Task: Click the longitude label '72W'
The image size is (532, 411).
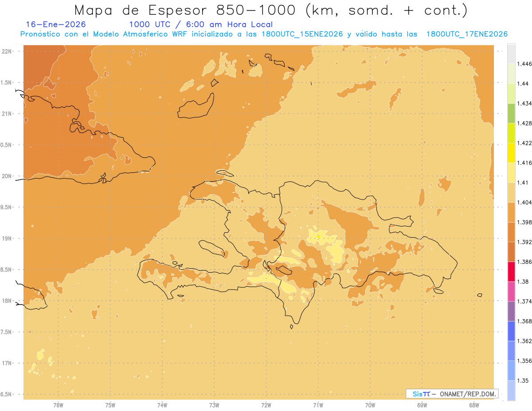Action: [x=266, y=405]
